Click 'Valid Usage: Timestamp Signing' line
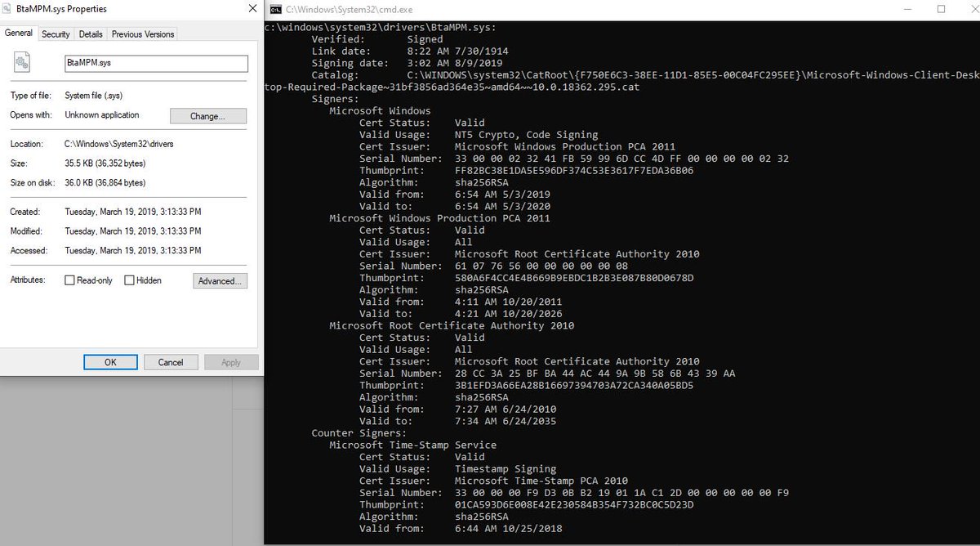 (458, 468)
